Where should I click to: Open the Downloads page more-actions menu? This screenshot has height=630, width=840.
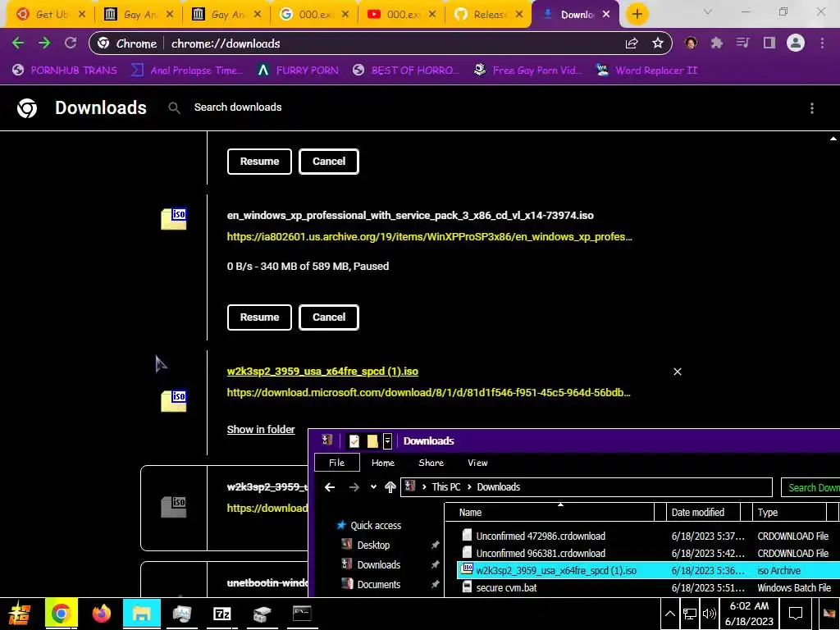(811, 108)
